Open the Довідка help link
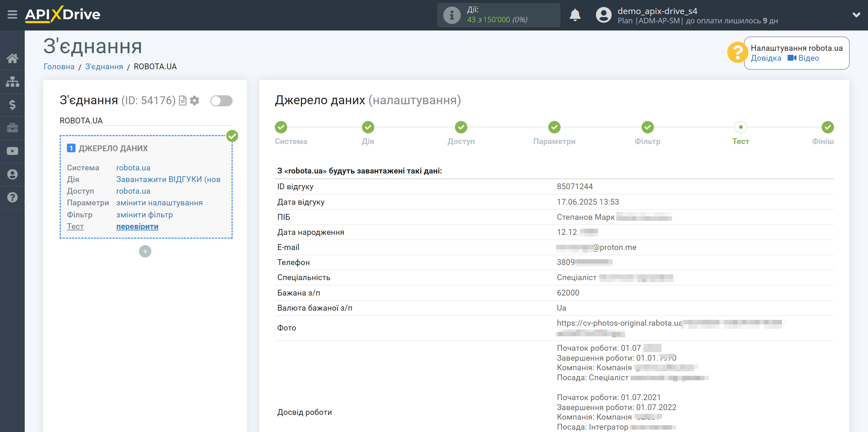Screen dimensions: 868x432 [x=766, y=58]
